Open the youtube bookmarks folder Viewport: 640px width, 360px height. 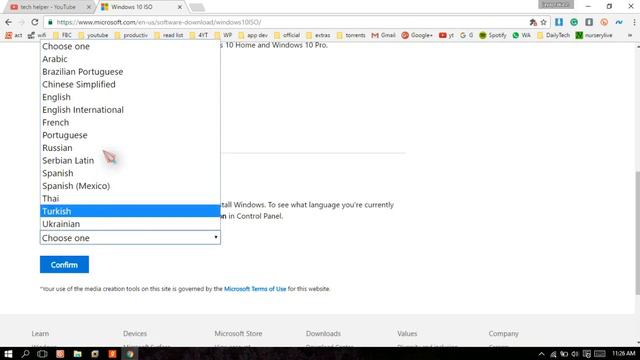coord(93,36)
